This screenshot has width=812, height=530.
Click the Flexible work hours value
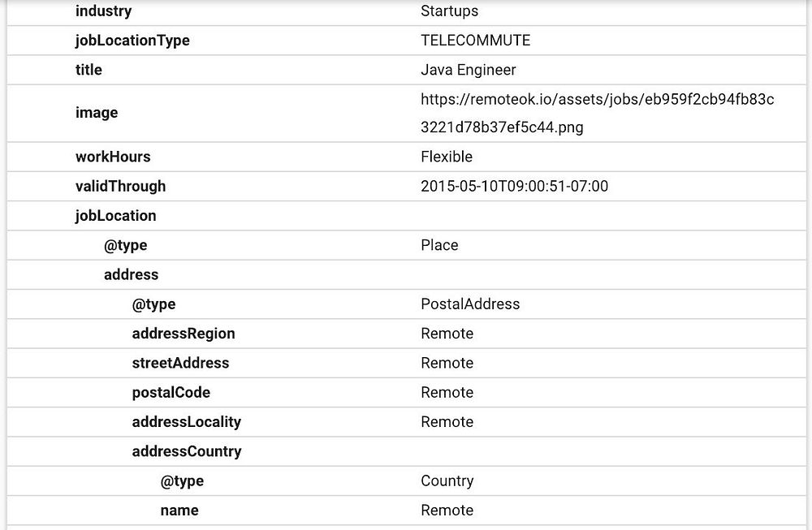(x=446, y=157)
